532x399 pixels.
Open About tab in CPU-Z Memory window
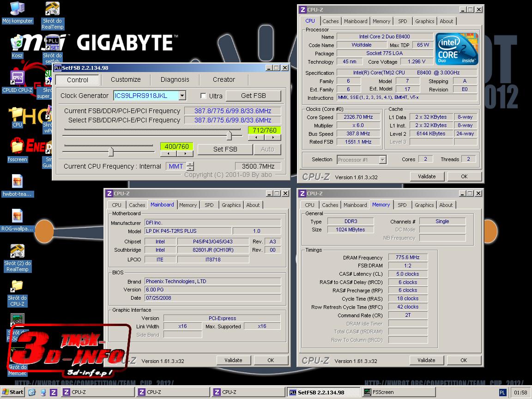point(446,205)
